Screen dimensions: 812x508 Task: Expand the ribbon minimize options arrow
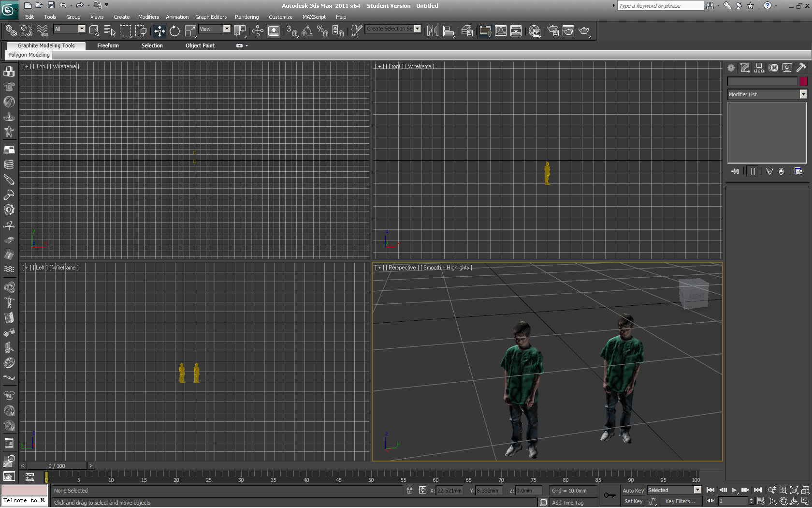click(x=247, y=45)
